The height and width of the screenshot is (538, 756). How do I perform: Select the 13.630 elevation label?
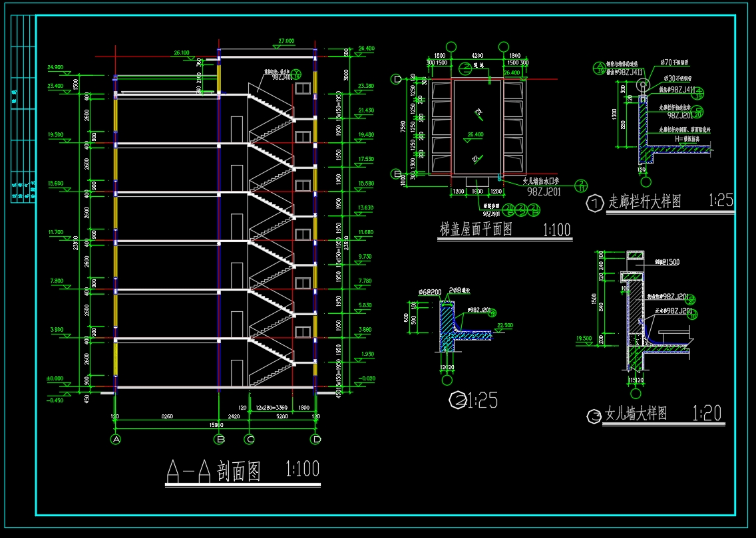tap(366, 208)
